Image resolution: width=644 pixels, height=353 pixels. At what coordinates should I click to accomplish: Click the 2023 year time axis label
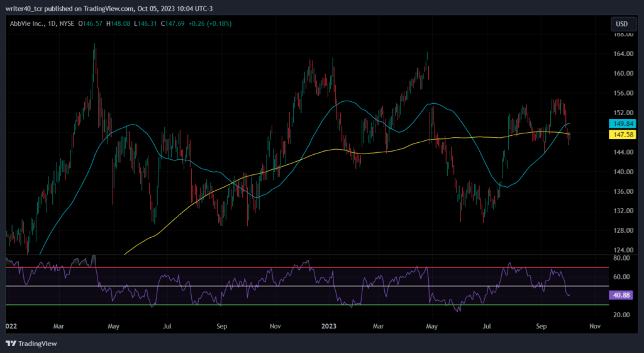[x=328, y=327]
